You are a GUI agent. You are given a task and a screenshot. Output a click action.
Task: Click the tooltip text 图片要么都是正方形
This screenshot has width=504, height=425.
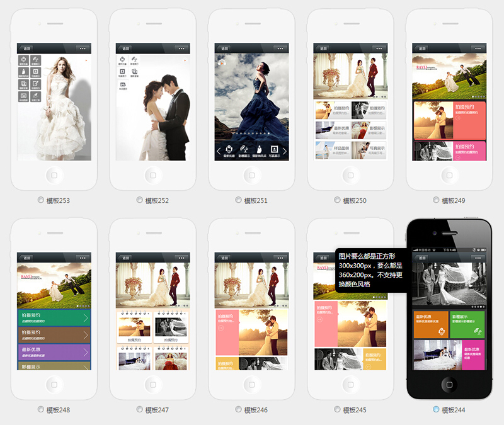pyautogui.click(x=367, y=256)
